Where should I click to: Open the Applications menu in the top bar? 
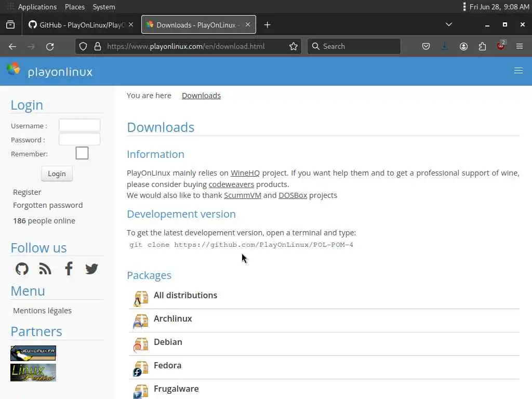click(x=37, y=7)
